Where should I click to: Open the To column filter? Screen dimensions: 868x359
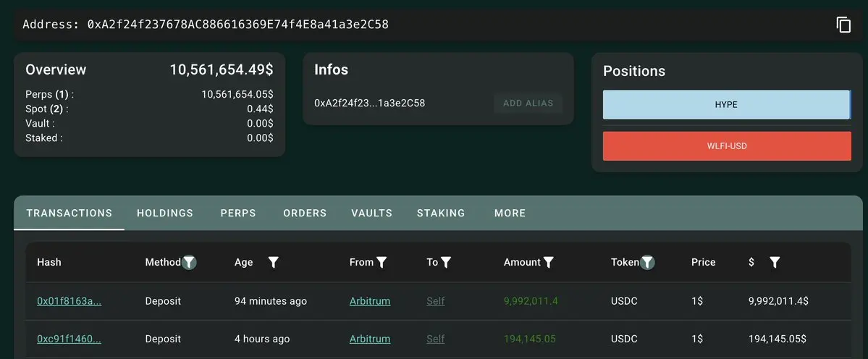pos(446,262)
